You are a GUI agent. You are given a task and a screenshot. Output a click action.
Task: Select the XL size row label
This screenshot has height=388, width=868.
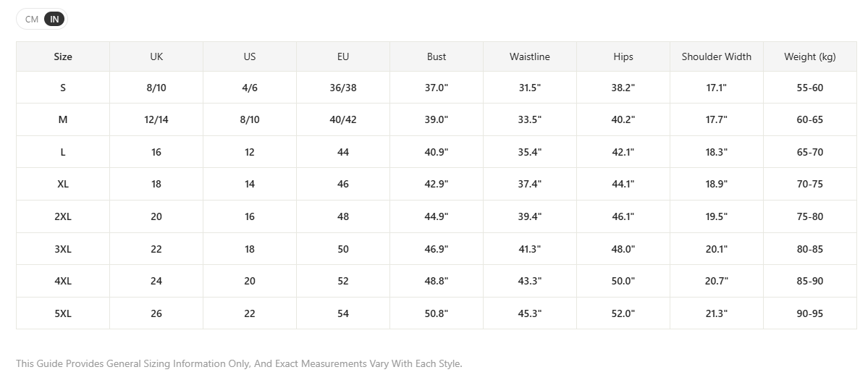tap(62, 184)
